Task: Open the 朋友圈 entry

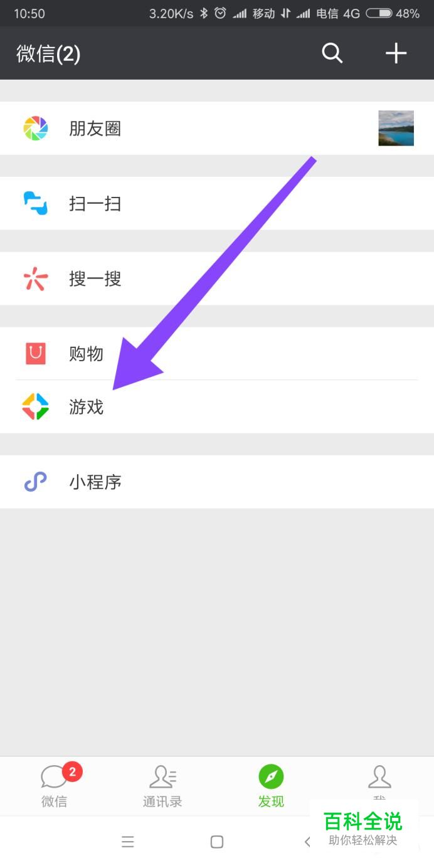Action: coord(217,129)
